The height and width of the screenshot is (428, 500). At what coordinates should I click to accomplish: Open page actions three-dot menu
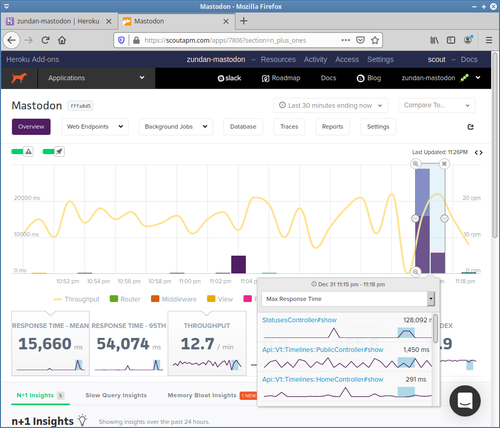[x=346, y=40]
